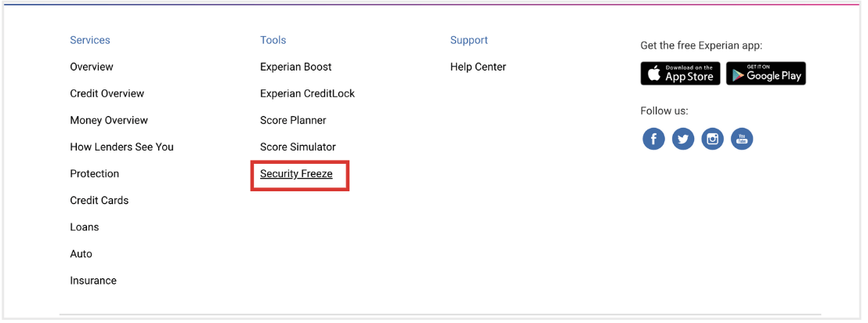Viewport: 868px width, 323px height.
Task: Open the Loans link
Action: coord(84,227)
